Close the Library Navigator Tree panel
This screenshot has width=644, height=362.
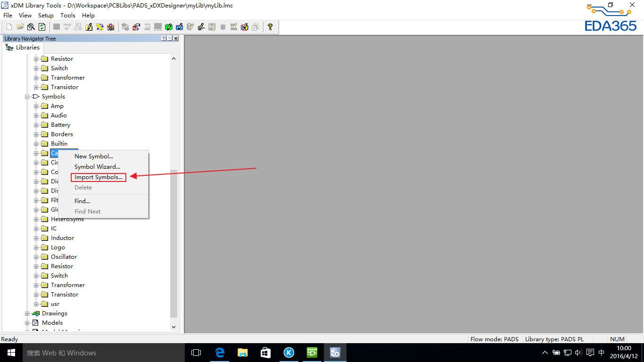coord(176,39)
